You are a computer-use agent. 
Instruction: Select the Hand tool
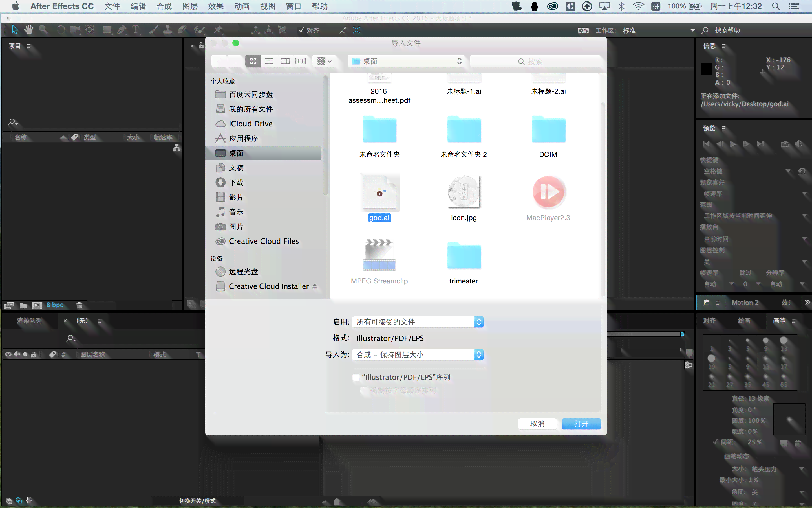pos(29,30)
